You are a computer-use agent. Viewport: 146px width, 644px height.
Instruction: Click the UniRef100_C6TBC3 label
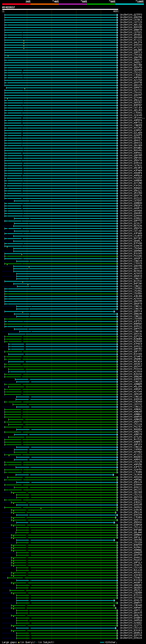131,20
